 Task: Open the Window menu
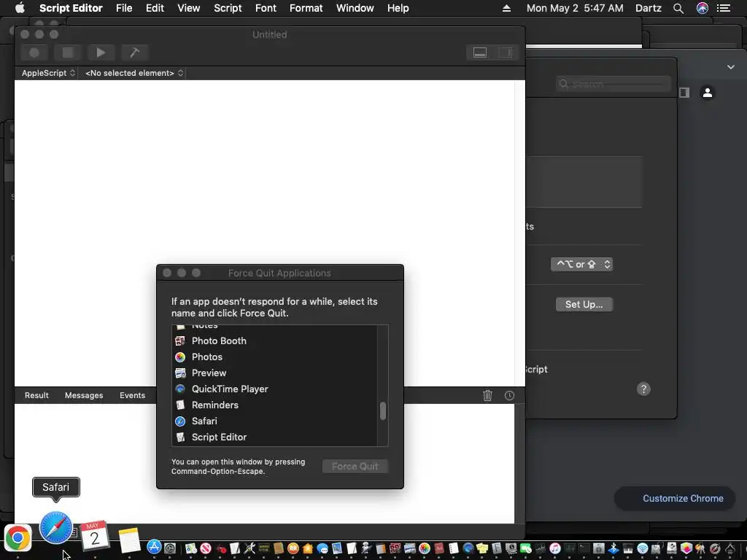click(x=355, y=8)
